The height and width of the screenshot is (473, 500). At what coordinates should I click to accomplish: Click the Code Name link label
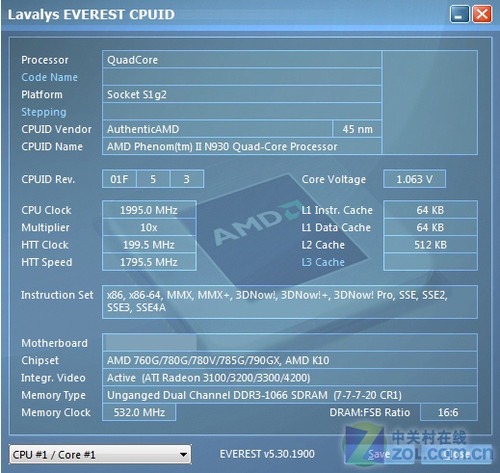point(49,77)
